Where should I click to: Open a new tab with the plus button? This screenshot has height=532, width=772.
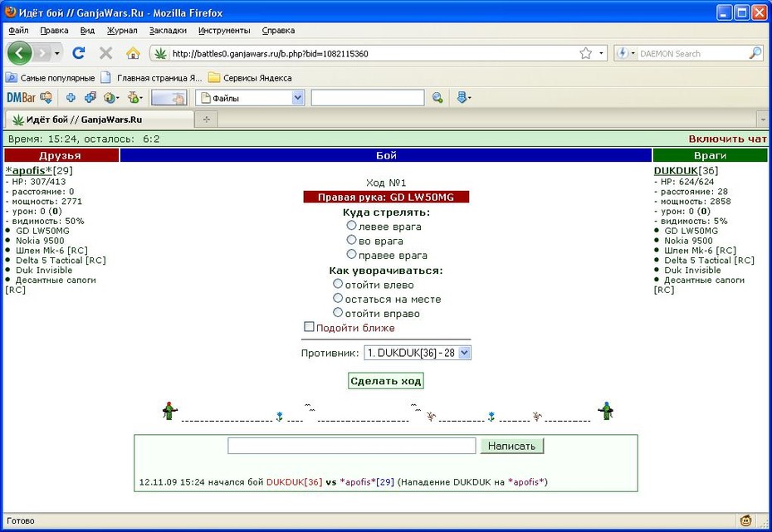coord(207,120)
